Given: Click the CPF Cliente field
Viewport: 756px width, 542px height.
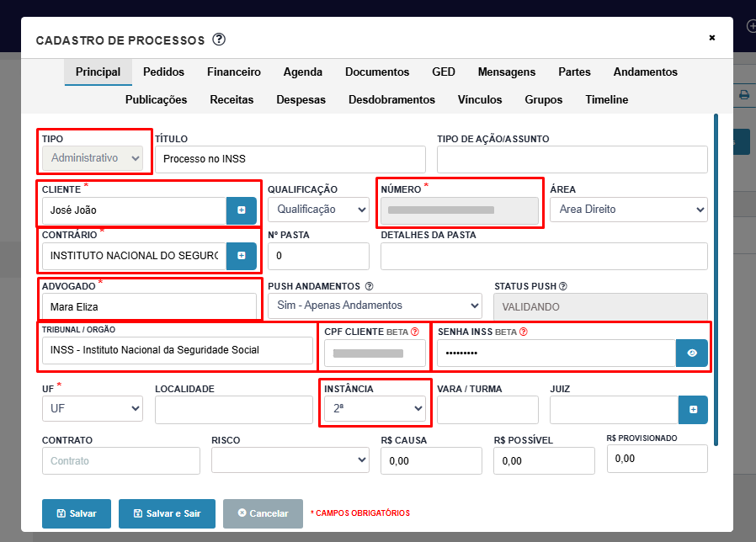Looking at the screenshot, I should [375, 353].
